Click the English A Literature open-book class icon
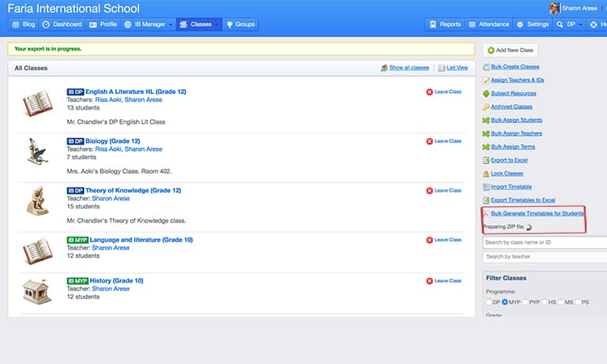This screenshot has width=607, height=364. tap(38, 103)
